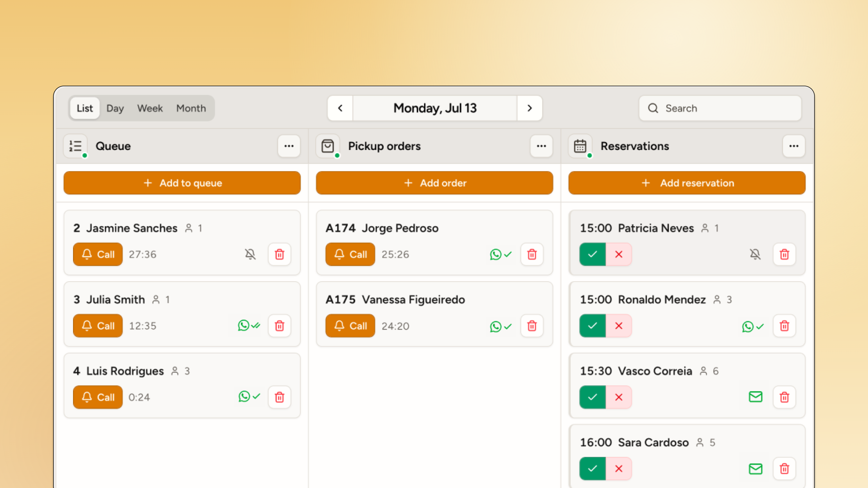Click the Queue list icon
Image resolution: width=868 pixels, height=488 pixels.
tap(75, 146)
